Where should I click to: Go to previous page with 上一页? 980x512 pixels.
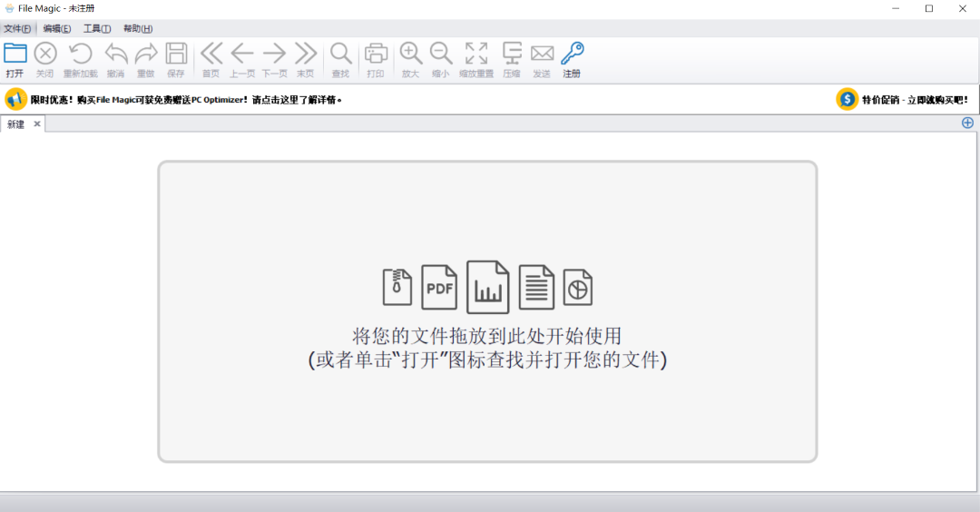click(242, 54)
